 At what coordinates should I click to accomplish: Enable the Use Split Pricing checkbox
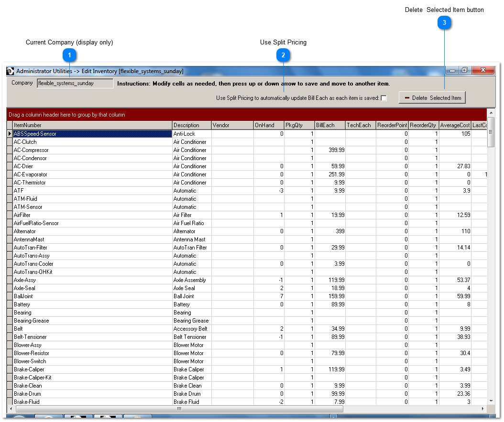[x=383, y=98]
